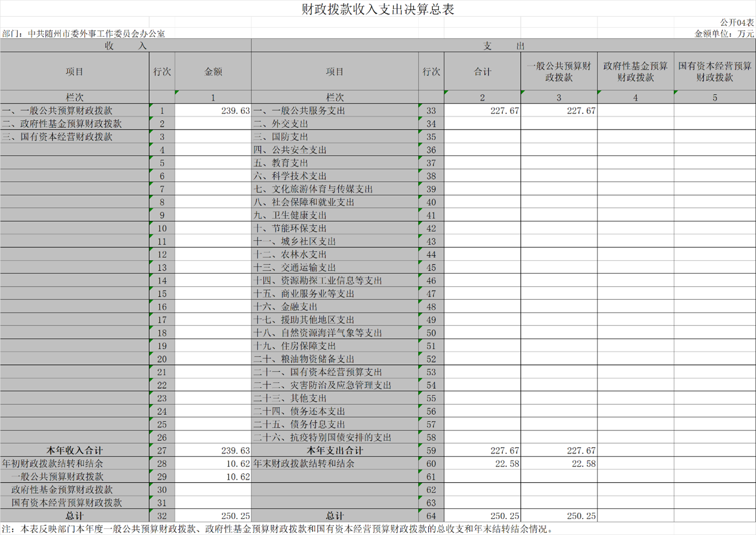The width and height of the screenshot is (756, 535).
Task: Select 十四、资源勘探工业信息等支出 cell
Action: [x=335, y=280]
